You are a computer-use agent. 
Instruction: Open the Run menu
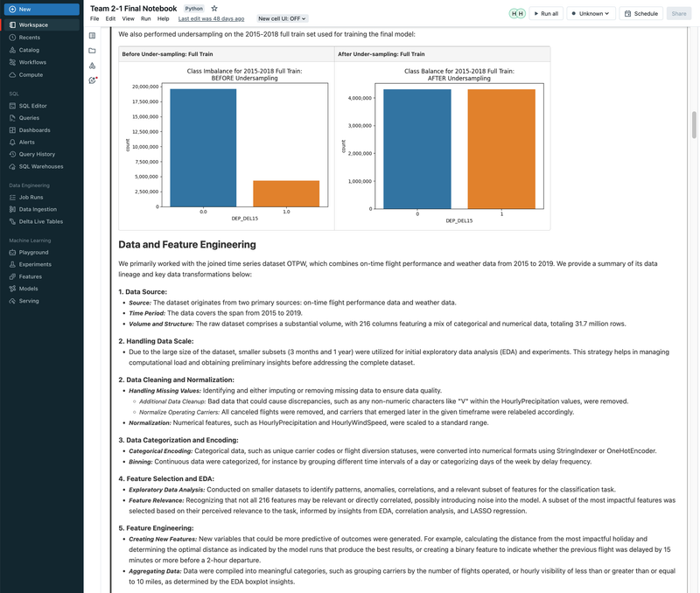(x=145, y=17)
